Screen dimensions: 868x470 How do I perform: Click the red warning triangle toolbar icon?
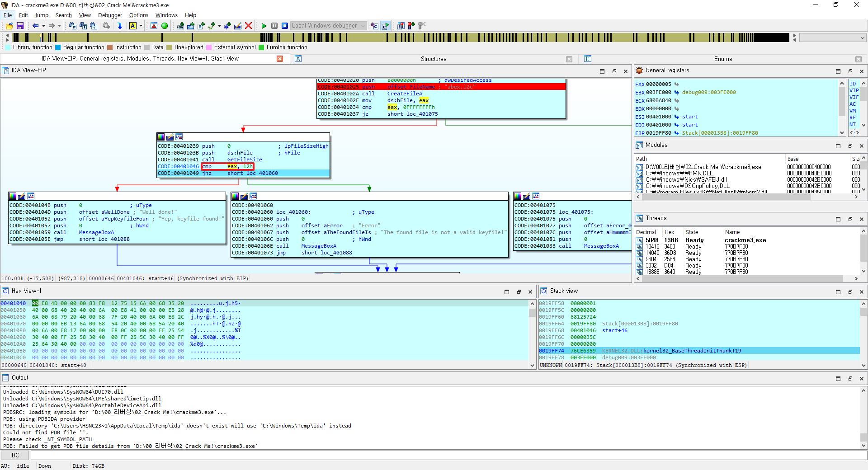154,26
